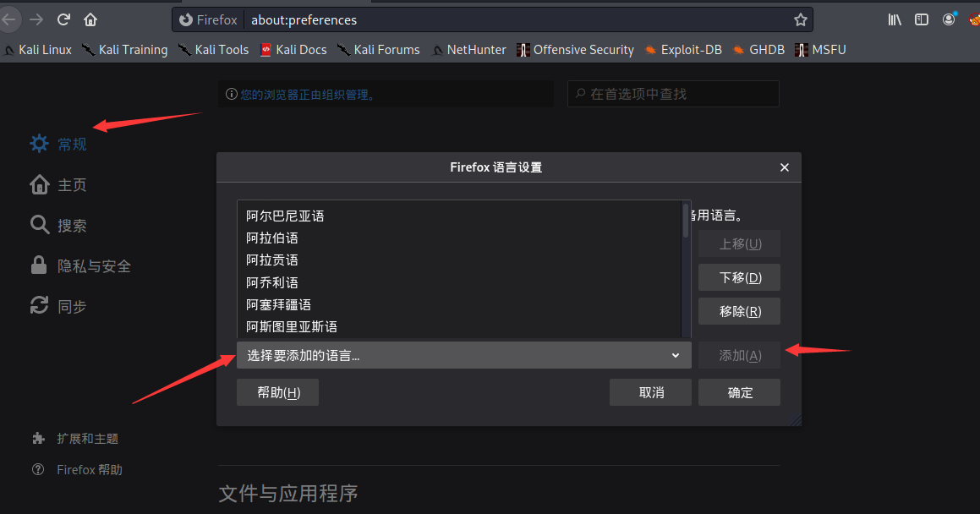Click the info icon beside 您的浏览器正由组织管理

231,95
